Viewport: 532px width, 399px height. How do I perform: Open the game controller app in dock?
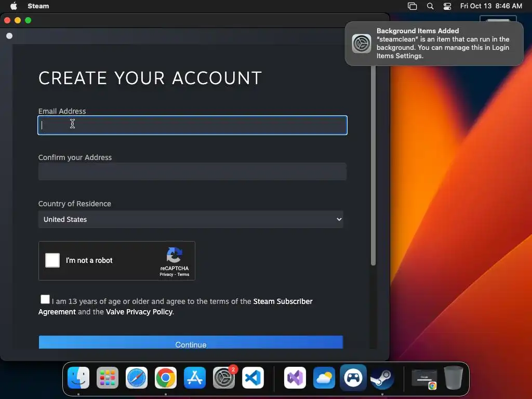pyautogui.click(x=353, y=378)
